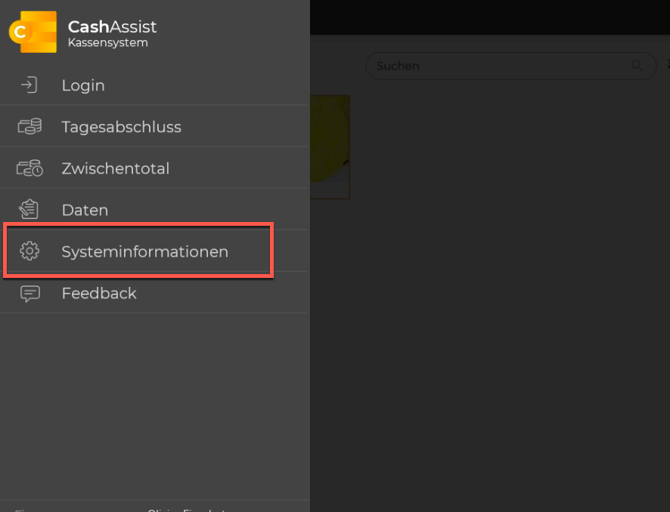Click the Systeminformationen gear icon
Image resolution: width=670 pixels, height=512 pixels.
point(29,251)
